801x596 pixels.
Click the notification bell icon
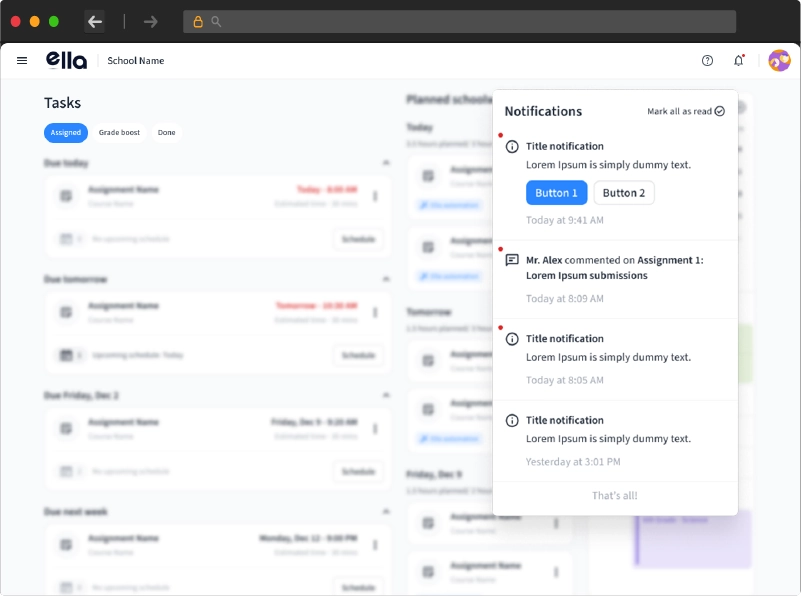(x=738, y=60)
